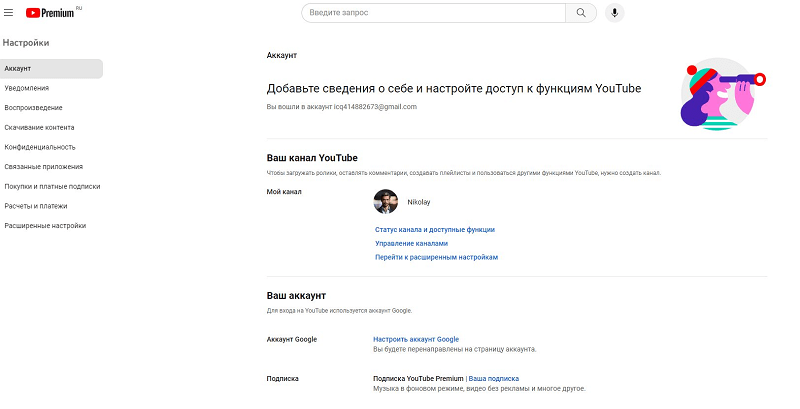
Task: Click the Подписка YouTube Premium text
Action: 418,378
